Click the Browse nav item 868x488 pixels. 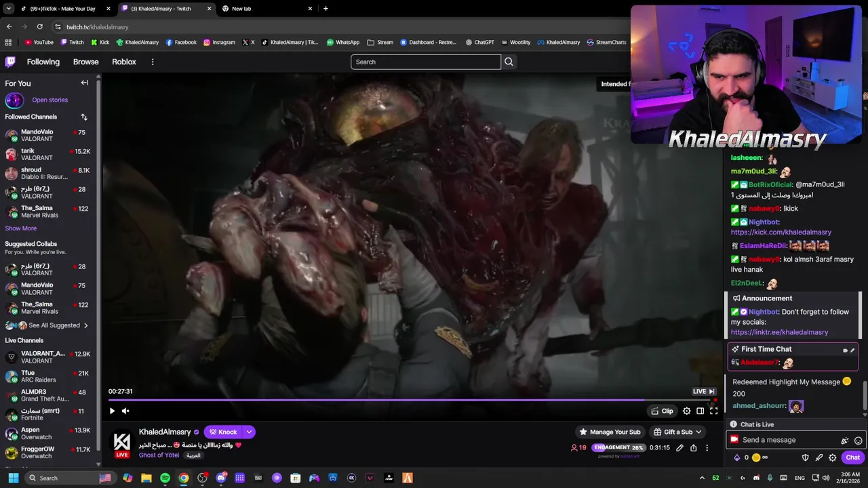[x=85, y=62]
